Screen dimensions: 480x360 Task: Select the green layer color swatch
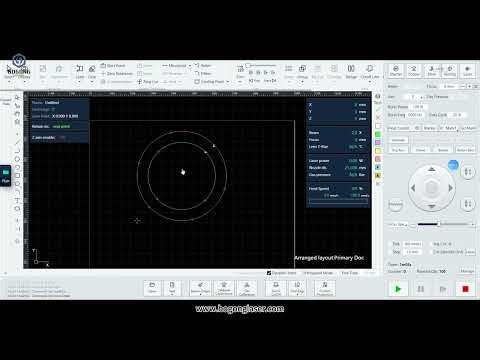click(378, 134)
